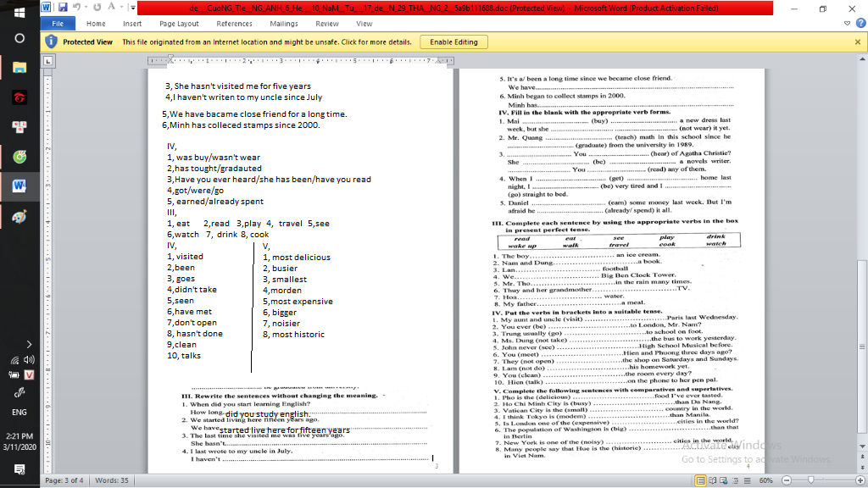The height and width of the screenshot is (488, 868).
Task: Click the Save icon in Quick Access Toolbar
Action: pos(63,7)
